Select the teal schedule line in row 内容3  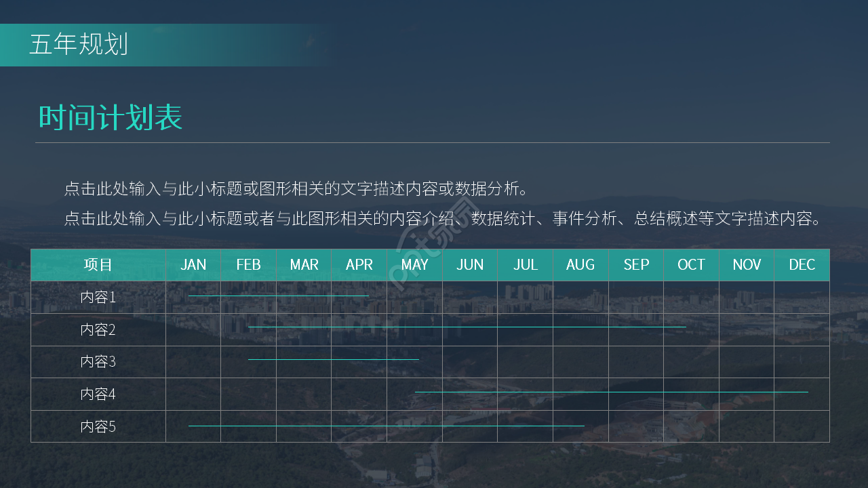[334, 359]
